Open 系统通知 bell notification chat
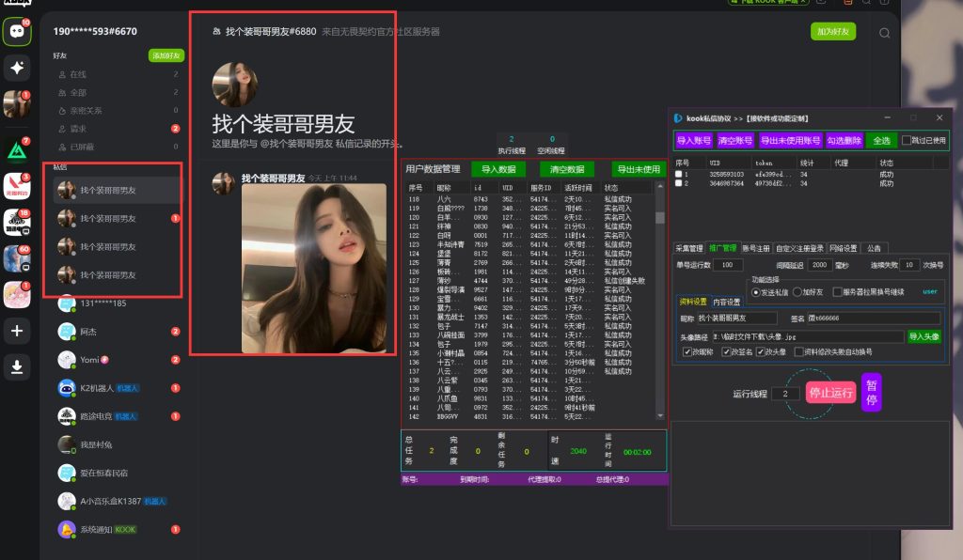 coord(67,529)
